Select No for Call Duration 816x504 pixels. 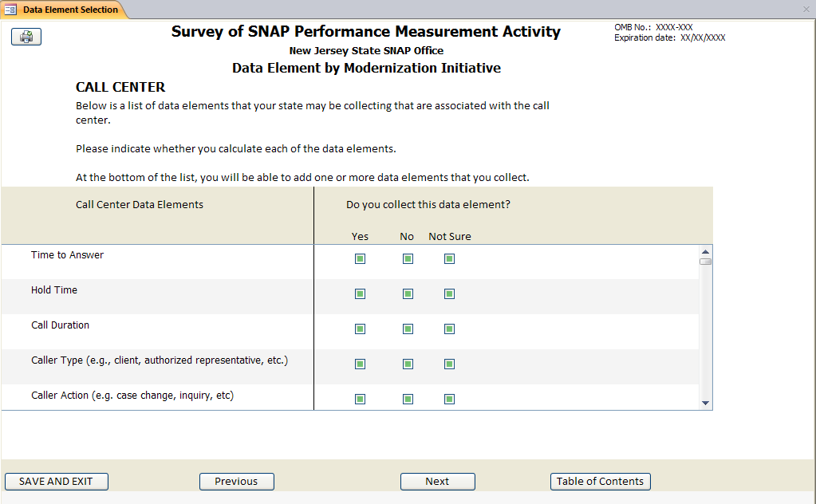(408, 329)
